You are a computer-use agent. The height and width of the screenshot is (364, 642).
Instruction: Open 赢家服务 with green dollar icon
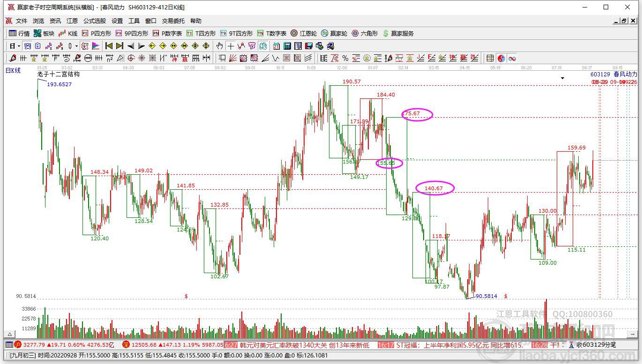point(398,33)
